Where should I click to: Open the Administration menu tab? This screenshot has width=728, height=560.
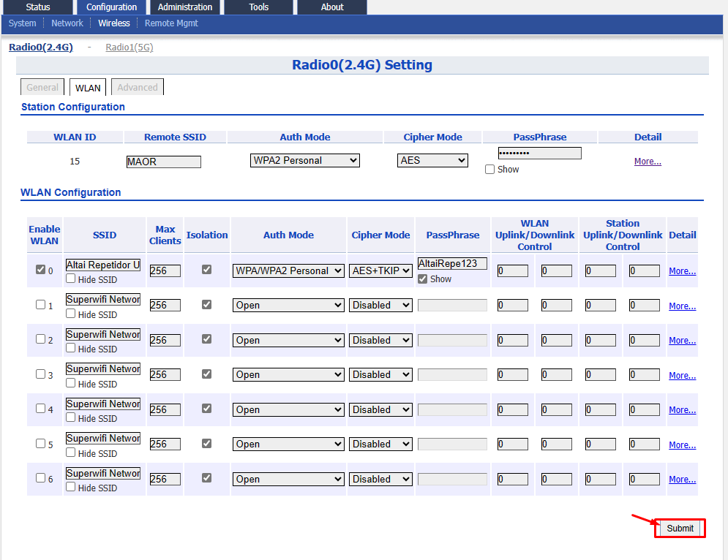pos(185,7)
